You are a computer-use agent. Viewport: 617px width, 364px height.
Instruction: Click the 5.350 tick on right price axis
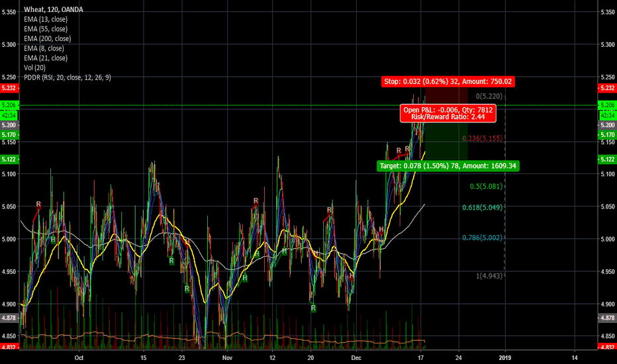(608, 12)
